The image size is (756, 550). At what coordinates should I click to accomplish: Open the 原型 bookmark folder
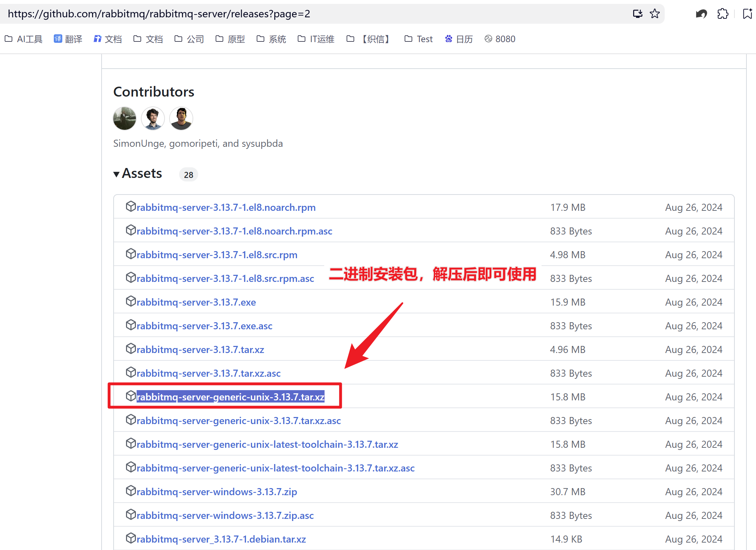[x=230, y=39]
